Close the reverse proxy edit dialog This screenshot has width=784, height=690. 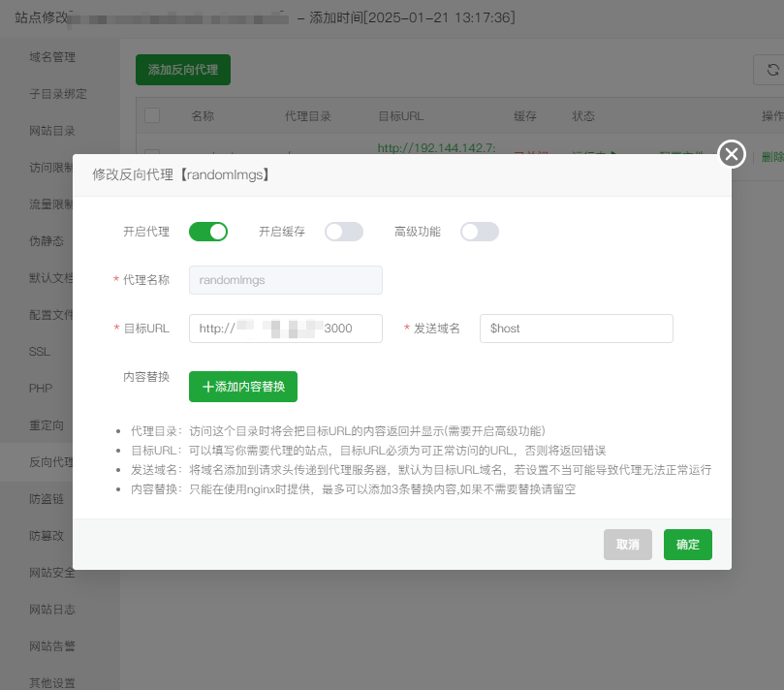coord(732,154)
